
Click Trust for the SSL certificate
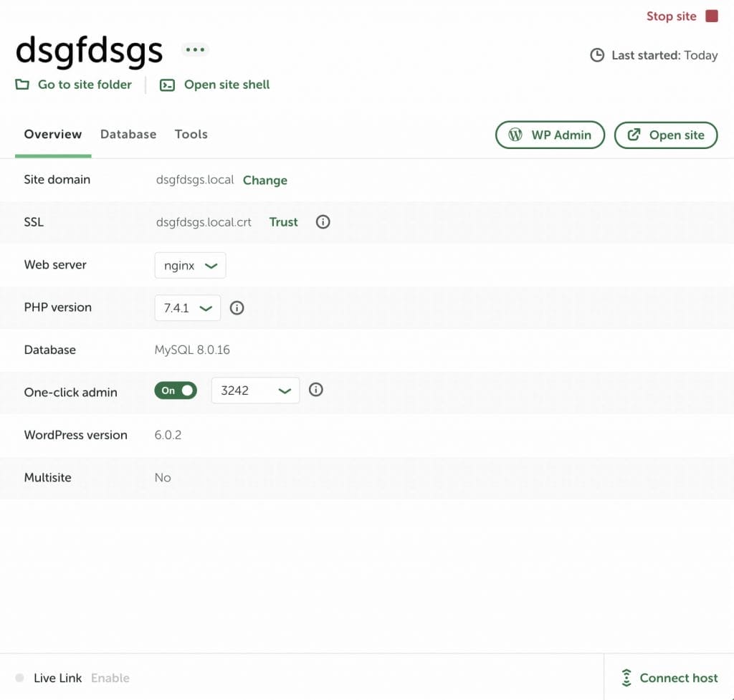click(x=283, y=222)
